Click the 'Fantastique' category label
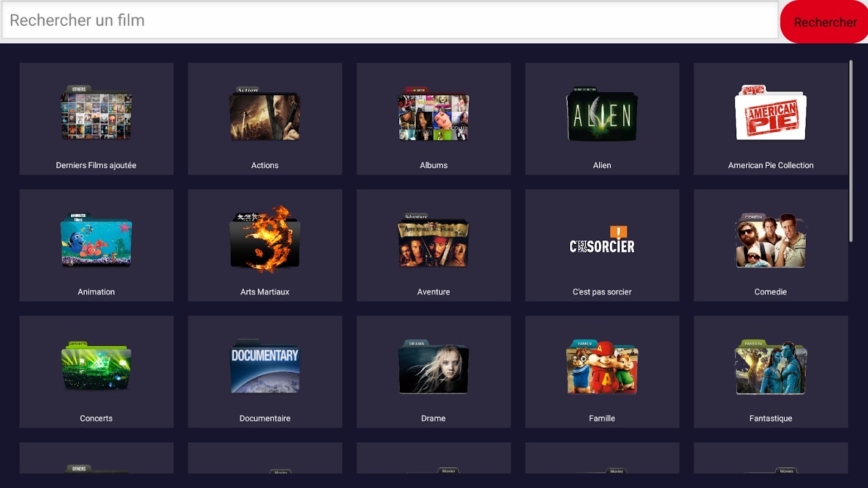Image resolution: width=868 pixels, height=488 pixels. tap(771, 418)
